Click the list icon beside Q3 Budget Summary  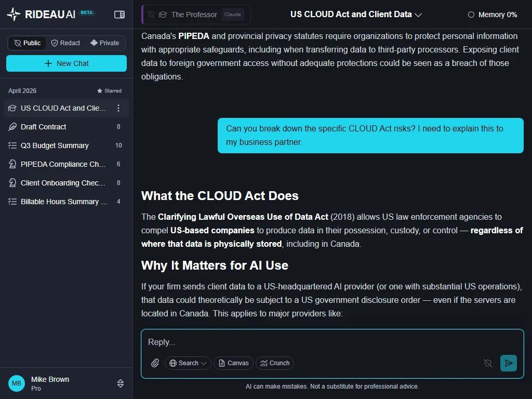pos(12,145)
